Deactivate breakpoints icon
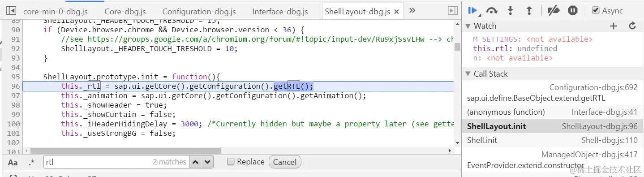 [554, 10]
